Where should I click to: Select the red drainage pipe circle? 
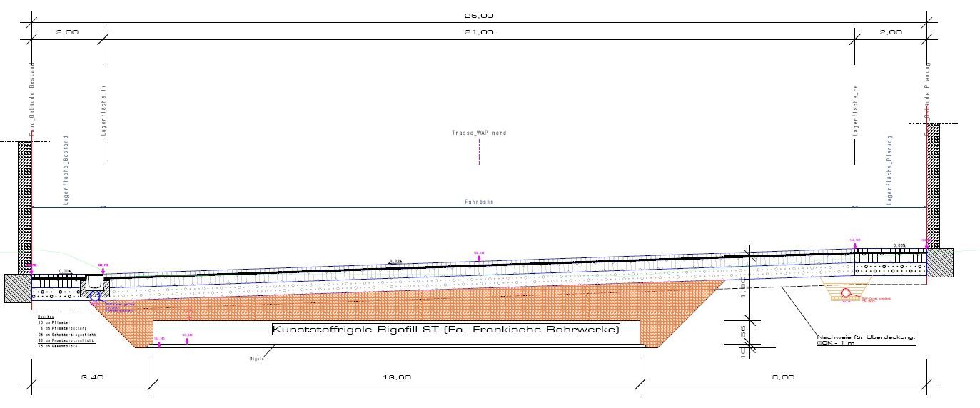coord(846,292)
